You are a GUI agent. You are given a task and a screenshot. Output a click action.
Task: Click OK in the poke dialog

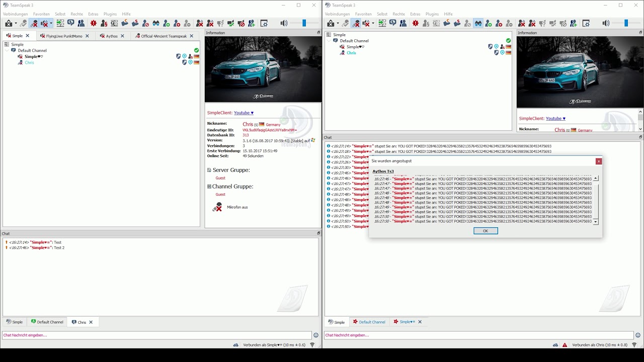click(486, 231)
